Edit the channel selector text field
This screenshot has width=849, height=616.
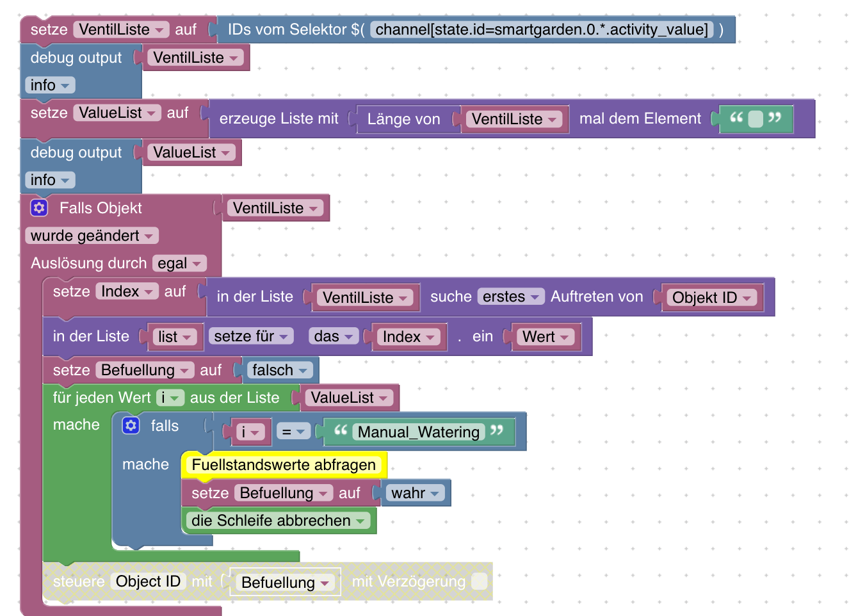[542, 29]
